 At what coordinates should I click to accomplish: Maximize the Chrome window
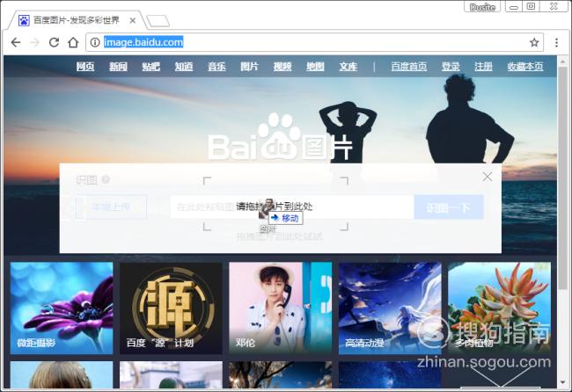tap(531, 7)
